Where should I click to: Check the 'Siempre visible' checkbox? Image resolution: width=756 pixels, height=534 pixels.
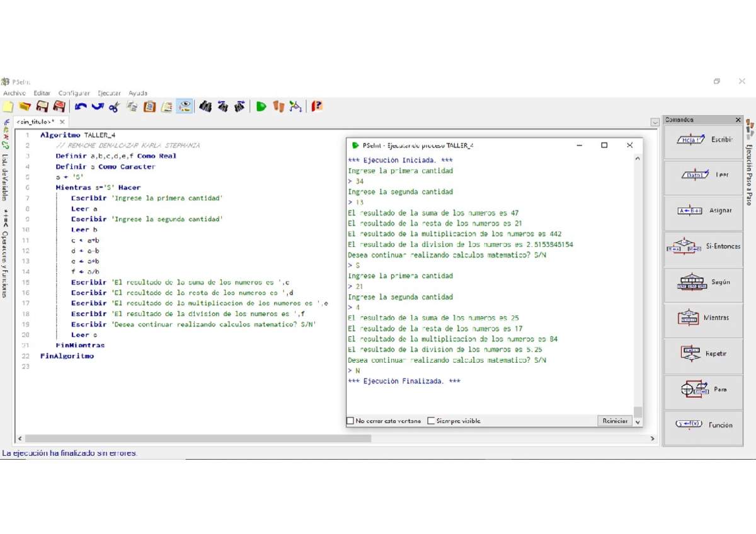coord(431,421)
